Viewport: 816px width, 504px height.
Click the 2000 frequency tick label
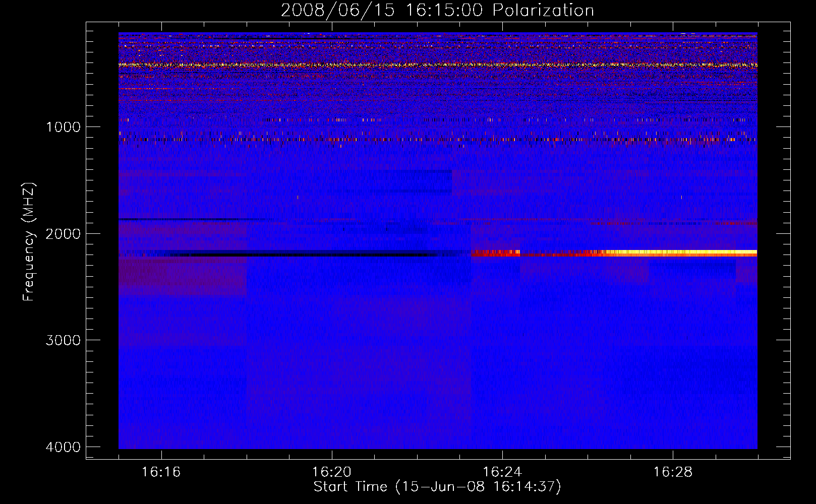tap(64, 234)
